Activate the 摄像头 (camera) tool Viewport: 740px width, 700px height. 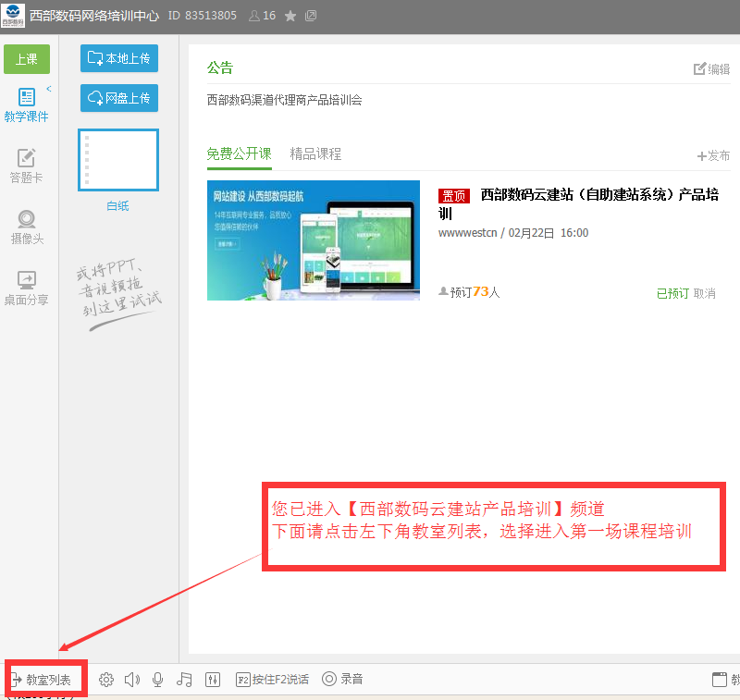[x=27, y=225]
